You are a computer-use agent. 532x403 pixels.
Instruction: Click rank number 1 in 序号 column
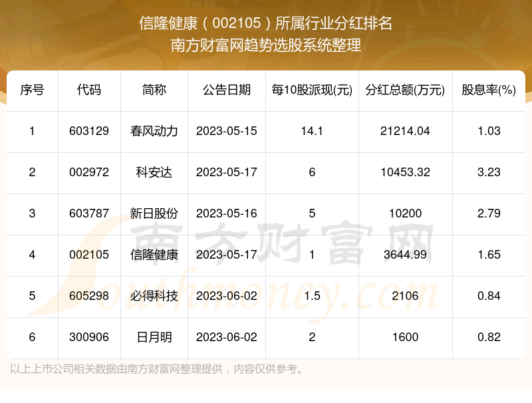[32, 131]
